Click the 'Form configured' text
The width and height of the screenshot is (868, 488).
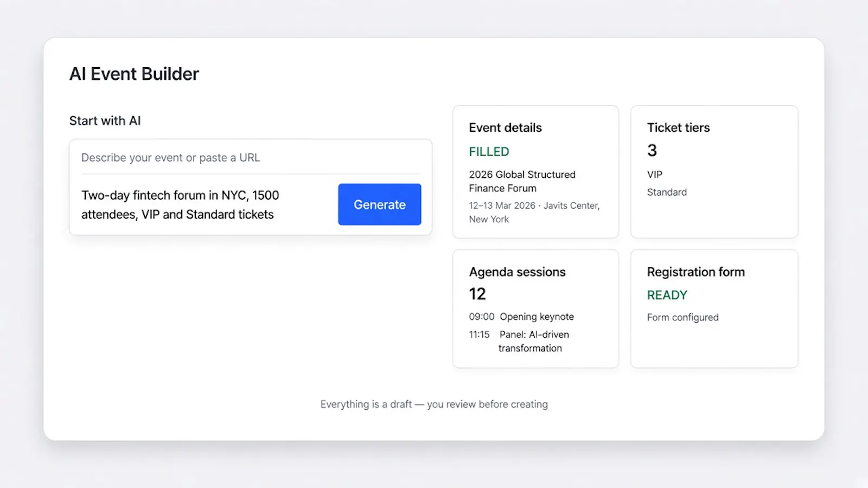pyautogui.click(x=682, y=317)
